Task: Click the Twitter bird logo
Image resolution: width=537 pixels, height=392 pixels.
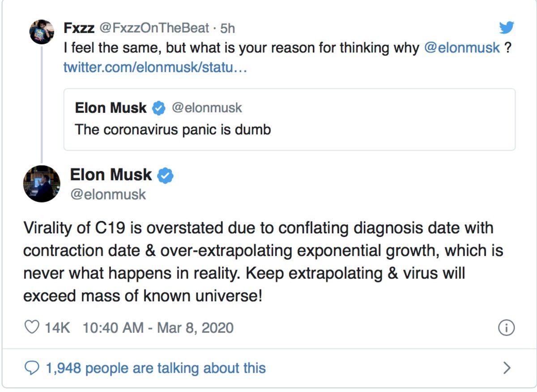Action: click(507, 28)
